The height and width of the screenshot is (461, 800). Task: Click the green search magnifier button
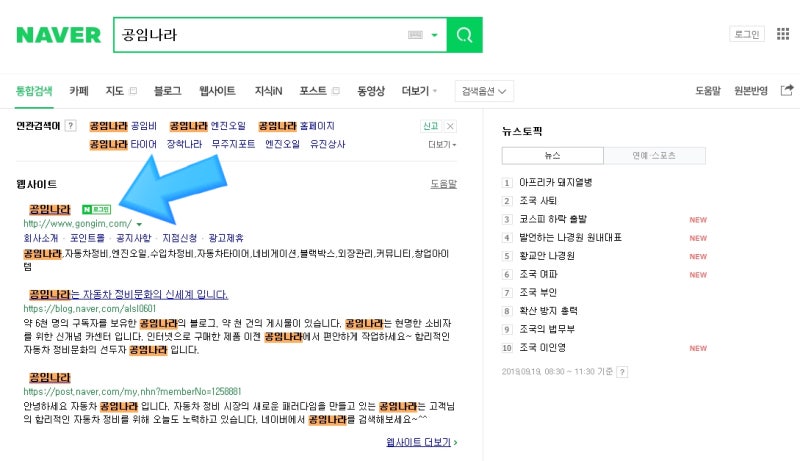tap(464, 35)
